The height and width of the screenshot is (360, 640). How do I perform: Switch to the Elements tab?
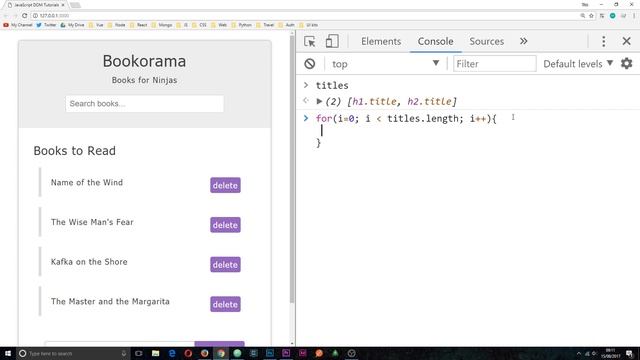[381, 41]
